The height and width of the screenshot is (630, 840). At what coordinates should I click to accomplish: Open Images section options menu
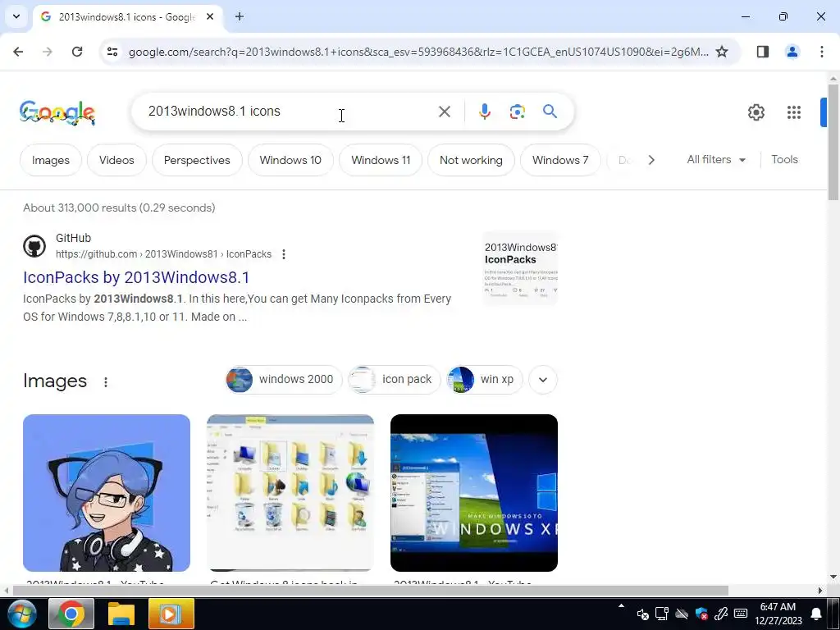pos(106,382)
